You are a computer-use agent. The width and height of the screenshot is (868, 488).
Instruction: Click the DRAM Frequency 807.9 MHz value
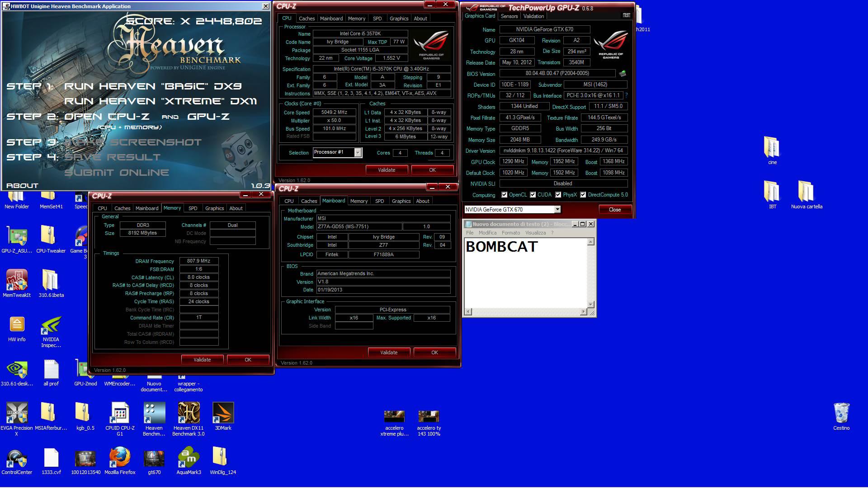199,261
